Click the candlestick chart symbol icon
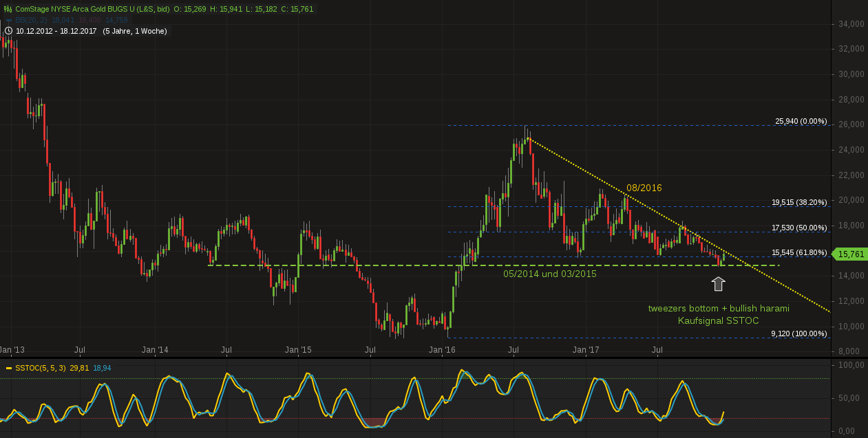This screenshot has height=438, width=868. 7,9
